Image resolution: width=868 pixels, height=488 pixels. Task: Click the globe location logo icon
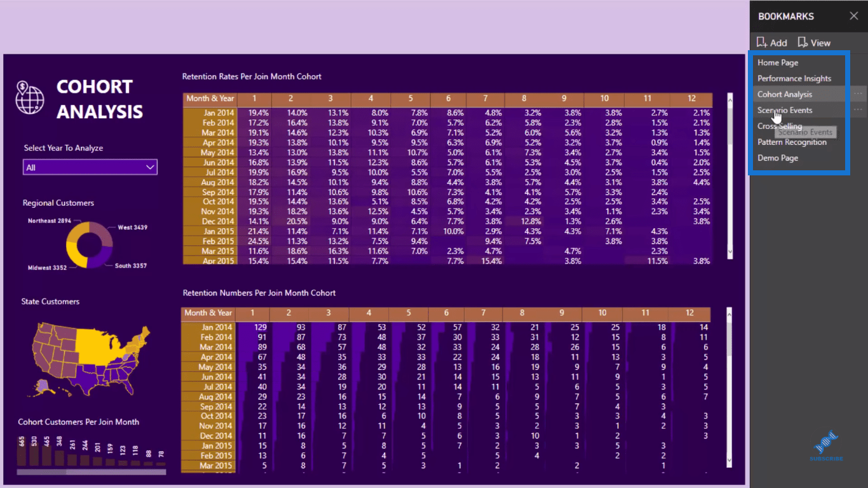coord(31,96)
